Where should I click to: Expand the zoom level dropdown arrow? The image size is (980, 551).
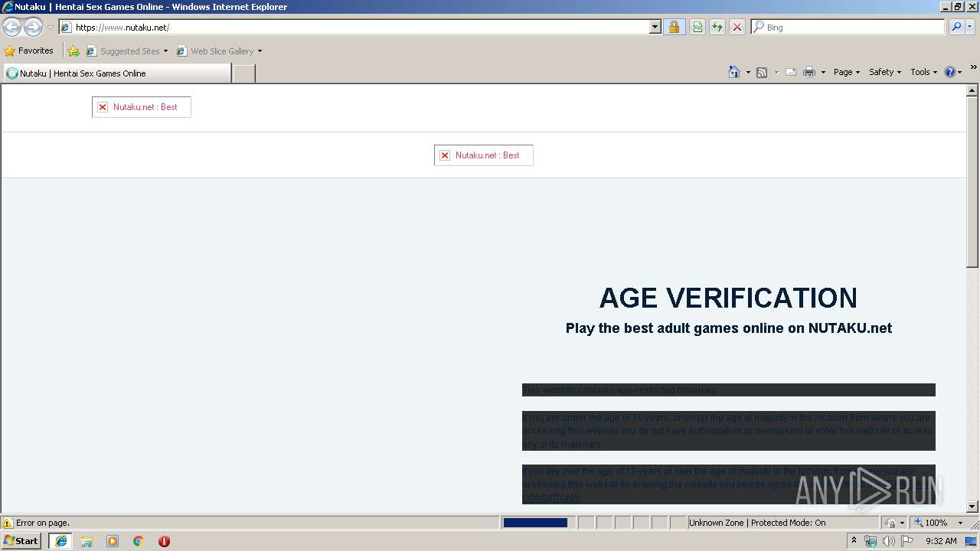tap(960, 523)
